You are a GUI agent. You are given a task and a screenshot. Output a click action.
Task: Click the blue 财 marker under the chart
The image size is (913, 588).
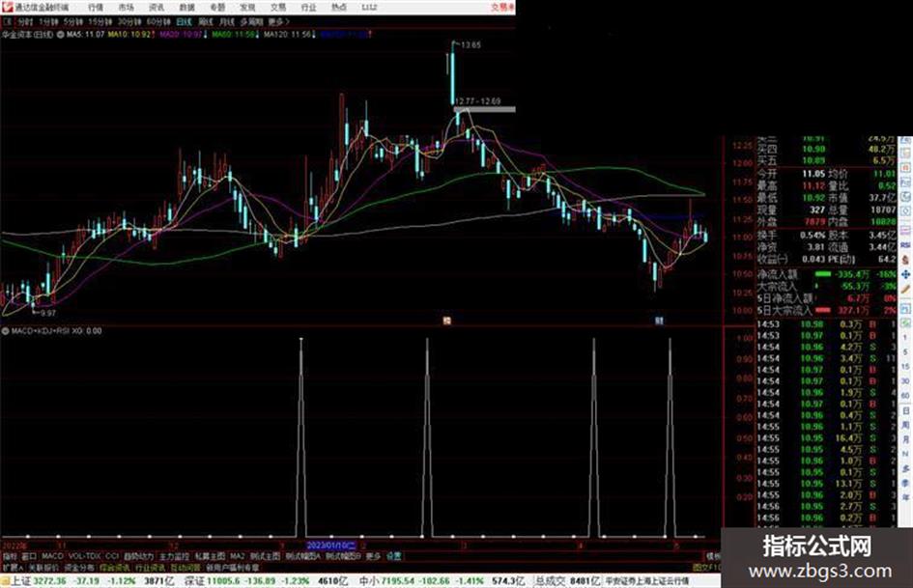(659, 321)
